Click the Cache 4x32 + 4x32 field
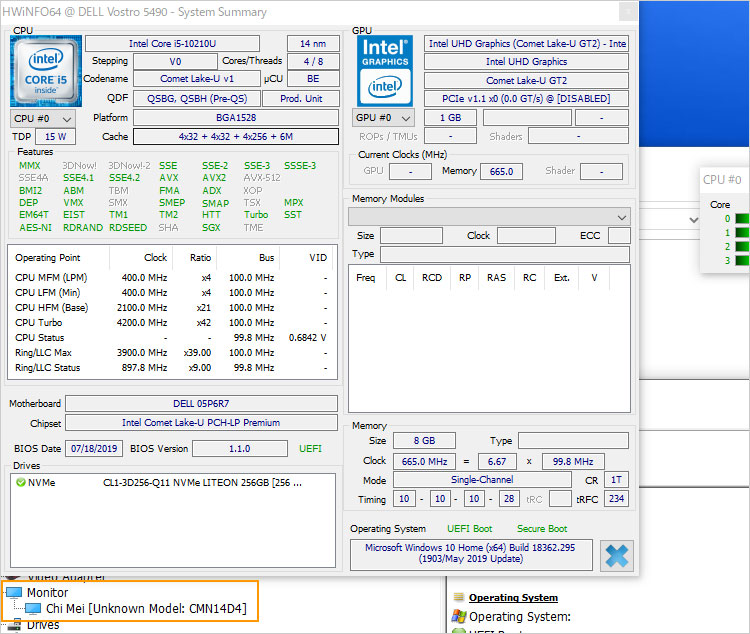 coord(236,136)
